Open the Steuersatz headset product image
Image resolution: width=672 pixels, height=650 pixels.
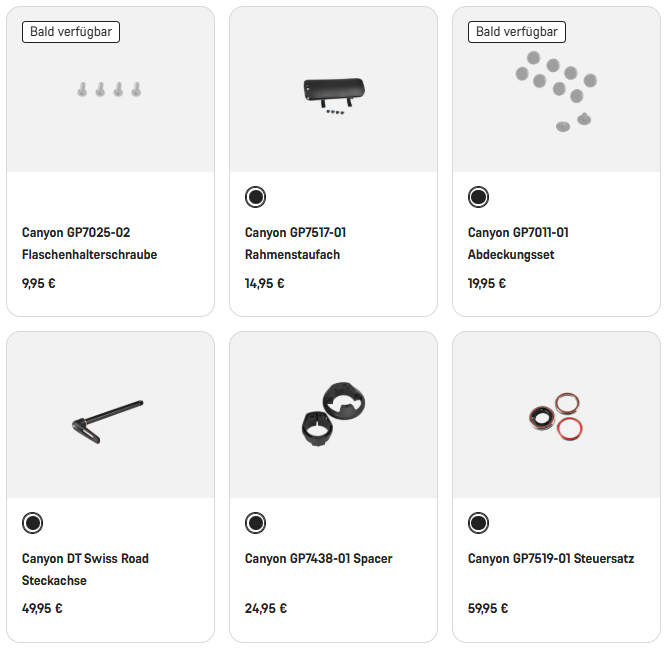556,414
